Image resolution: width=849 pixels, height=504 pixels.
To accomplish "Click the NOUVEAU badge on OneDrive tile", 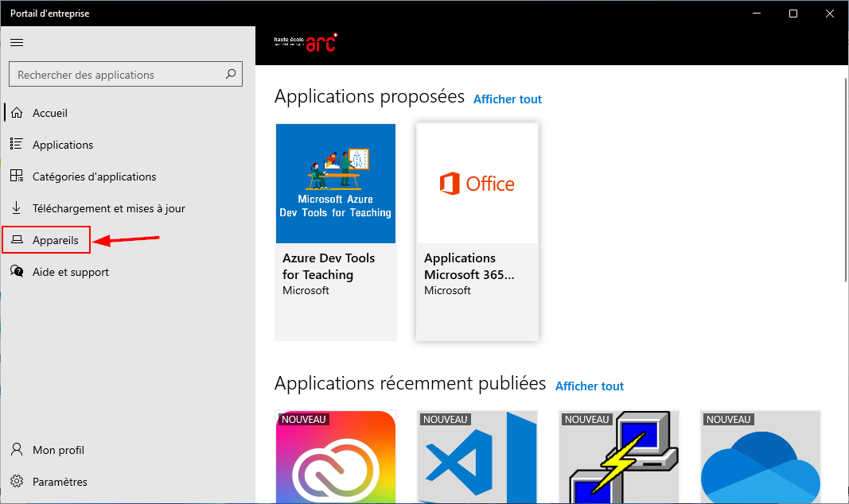I will pyautogui.click(x=729, y=419).
